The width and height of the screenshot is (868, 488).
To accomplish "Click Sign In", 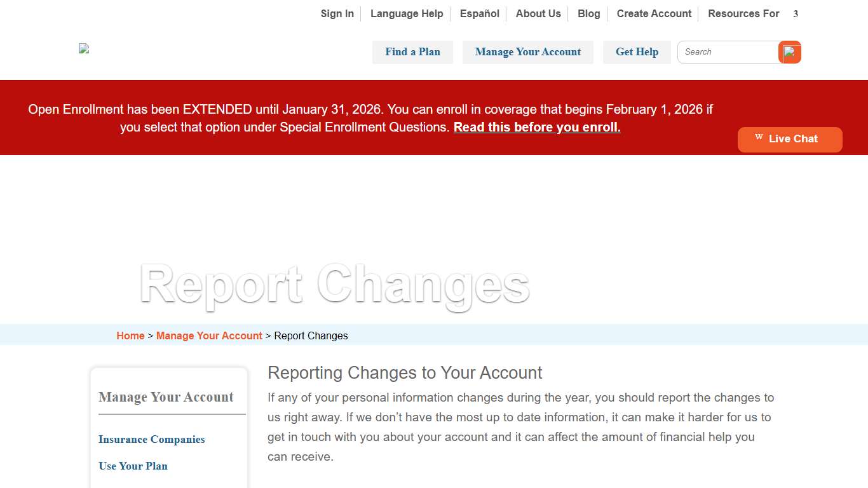I will pos(337,13).
